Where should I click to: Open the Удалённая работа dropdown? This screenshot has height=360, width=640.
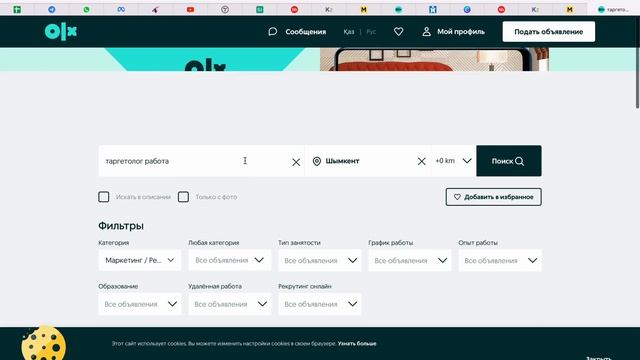pyautogui.click(x=230, y=304)
